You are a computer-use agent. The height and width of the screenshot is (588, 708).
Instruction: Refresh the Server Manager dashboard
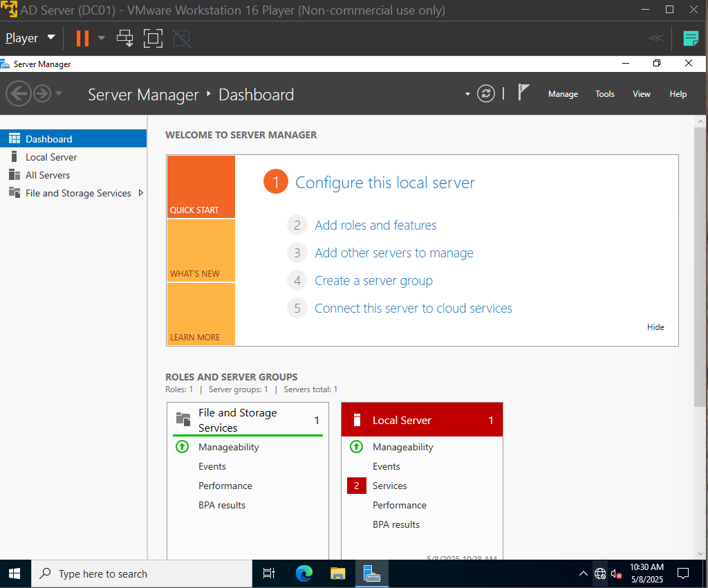click(486, 94)
